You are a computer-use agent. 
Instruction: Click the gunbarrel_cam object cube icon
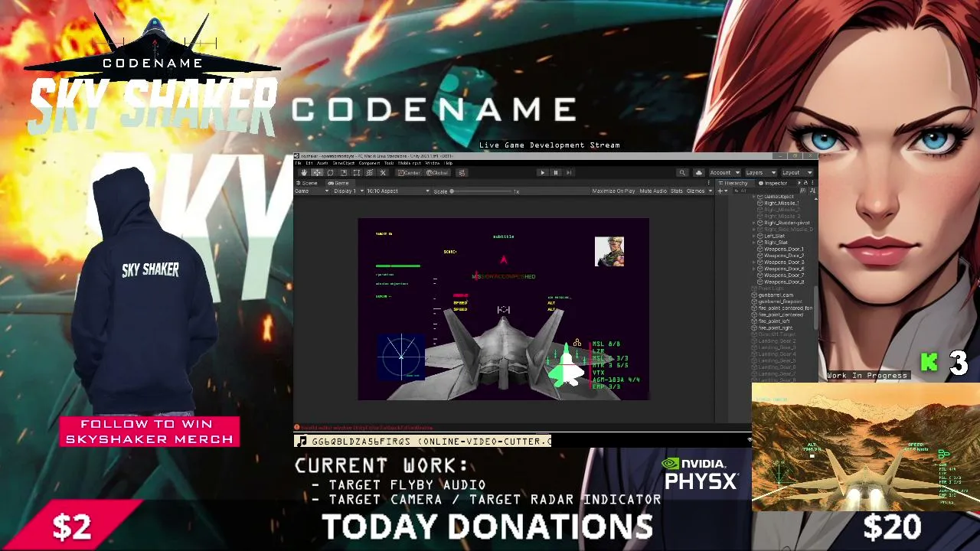point(754,295)
